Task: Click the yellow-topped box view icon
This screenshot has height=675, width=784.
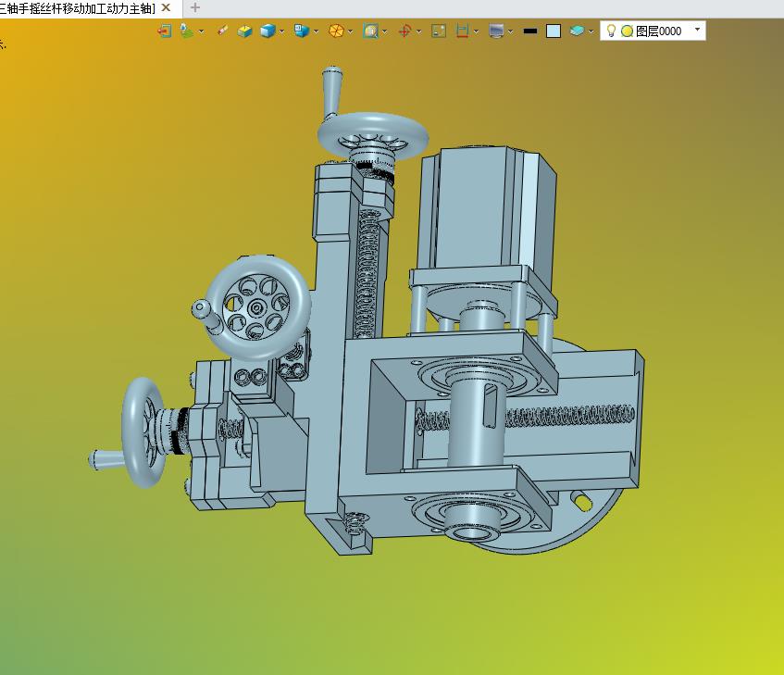Action: 244,31
